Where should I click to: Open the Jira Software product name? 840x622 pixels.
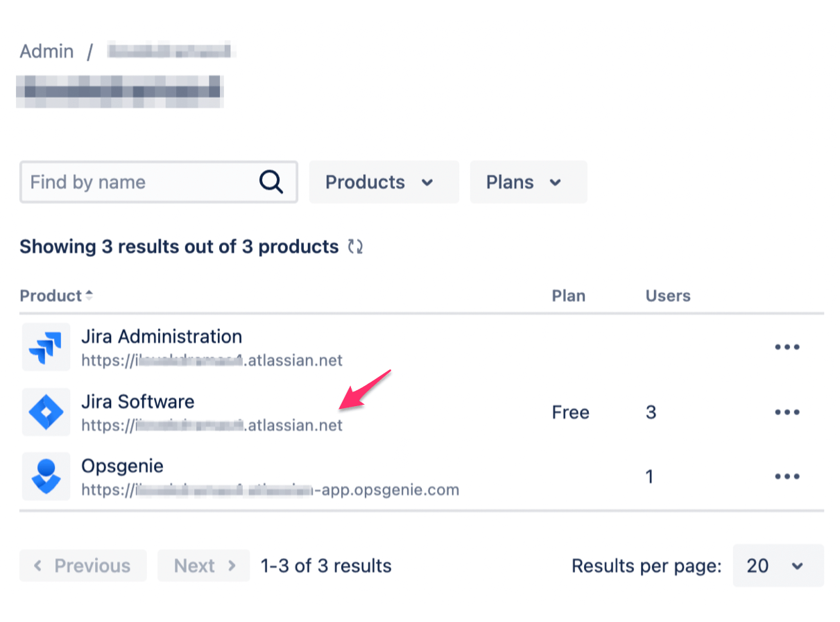[x=138, y=401]
